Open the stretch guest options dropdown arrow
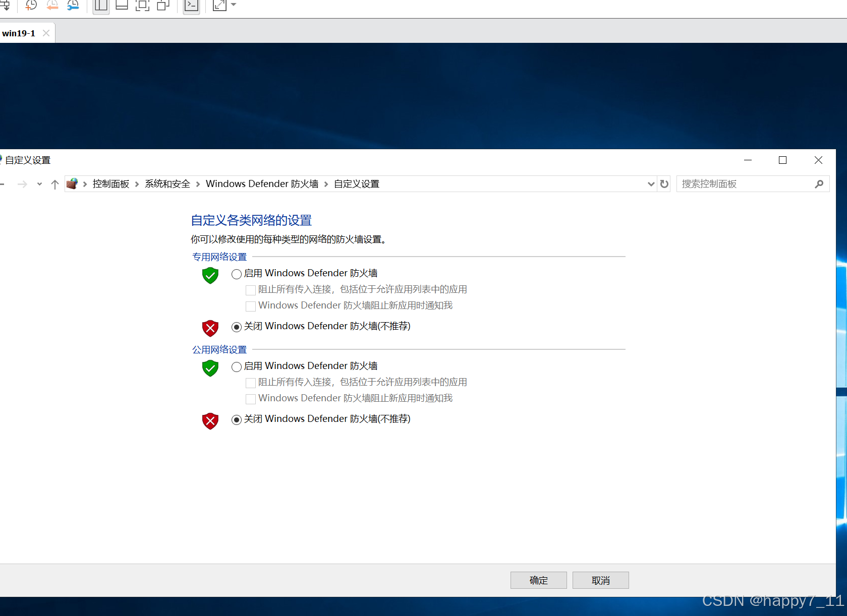The width and height of the screenshot is (847, 616). tap(234, 5)
